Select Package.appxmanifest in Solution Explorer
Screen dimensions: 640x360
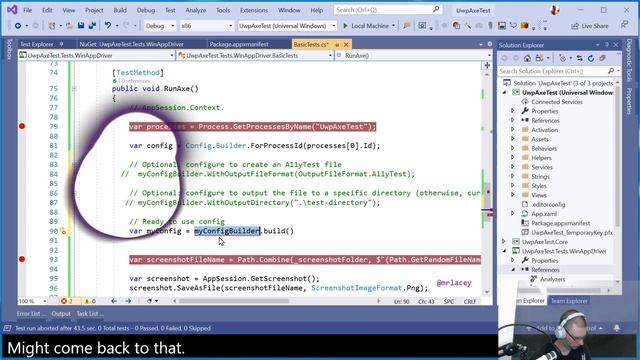click(x=560, y=223)
